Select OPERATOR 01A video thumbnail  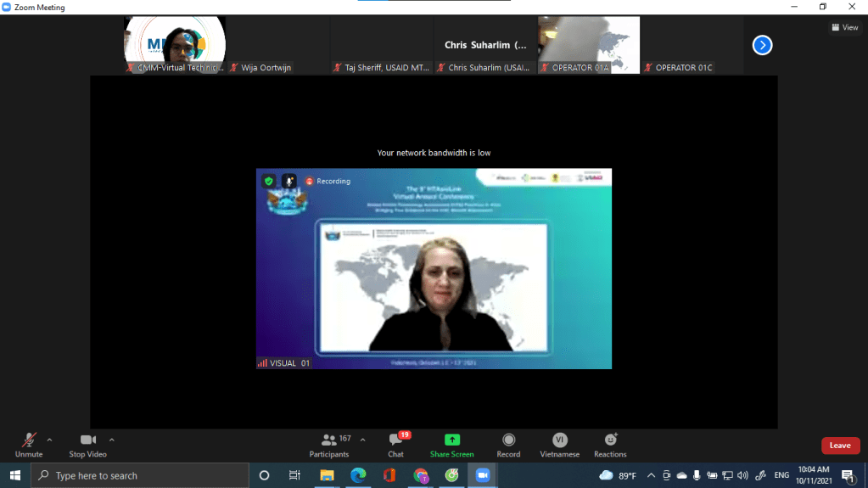click(589, 45)
